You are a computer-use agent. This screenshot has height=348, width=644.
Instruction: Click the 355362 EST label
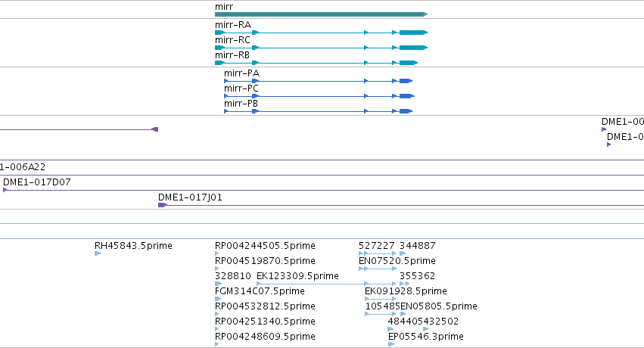pos(417,276)
